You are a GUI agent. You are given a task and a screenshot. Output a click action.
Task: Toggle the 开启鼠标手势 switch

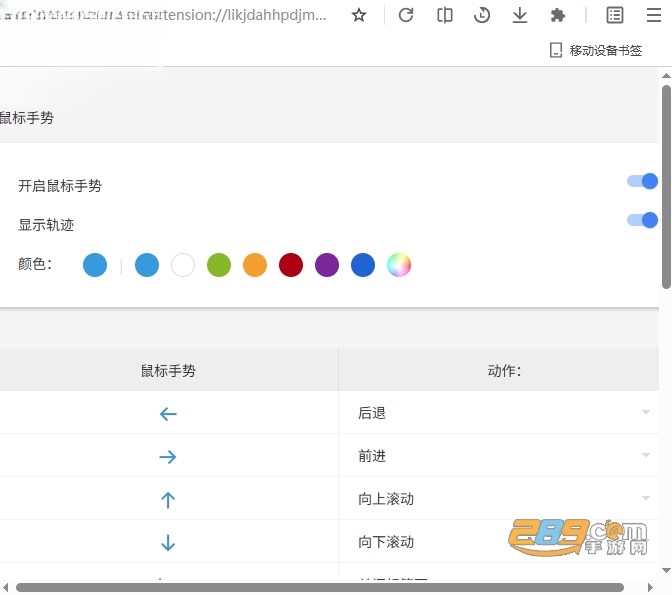642,181
